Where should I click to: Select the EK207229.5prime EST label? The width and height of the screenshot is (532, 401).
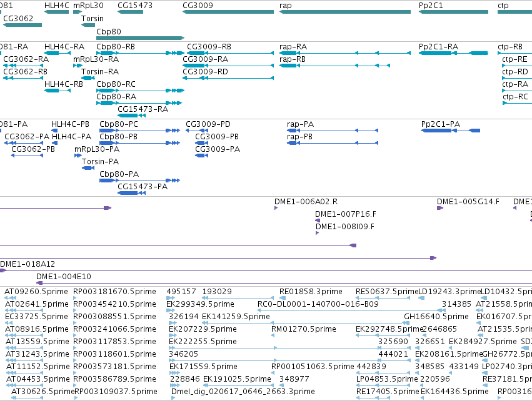pyautogui.click(x=203, y=329)
